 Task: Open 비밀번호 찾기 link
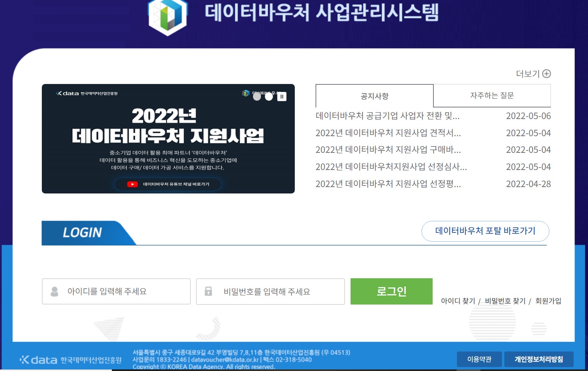click(505, 301)
